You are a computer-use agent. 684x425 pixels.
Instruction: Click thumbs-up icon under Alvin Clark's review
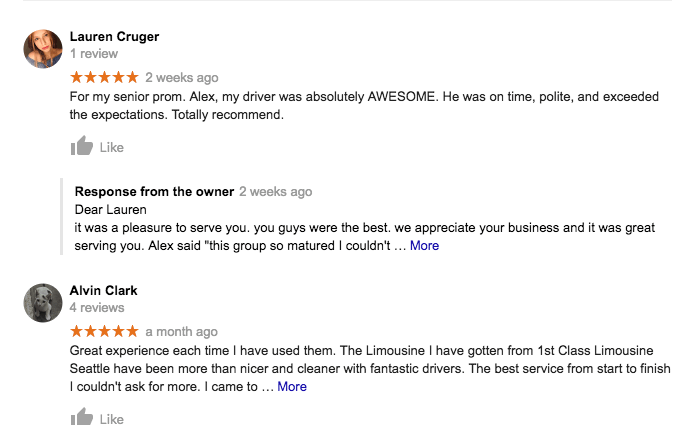81,418
